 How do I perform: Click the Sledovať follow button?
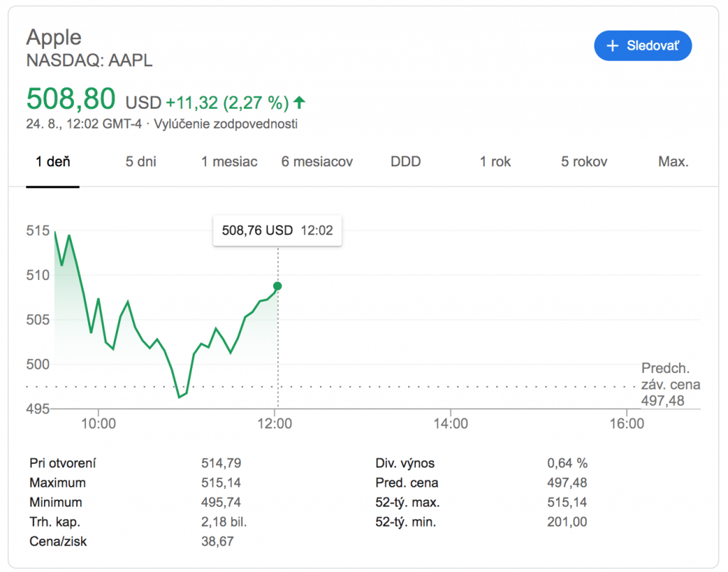[x=643, y=46]
